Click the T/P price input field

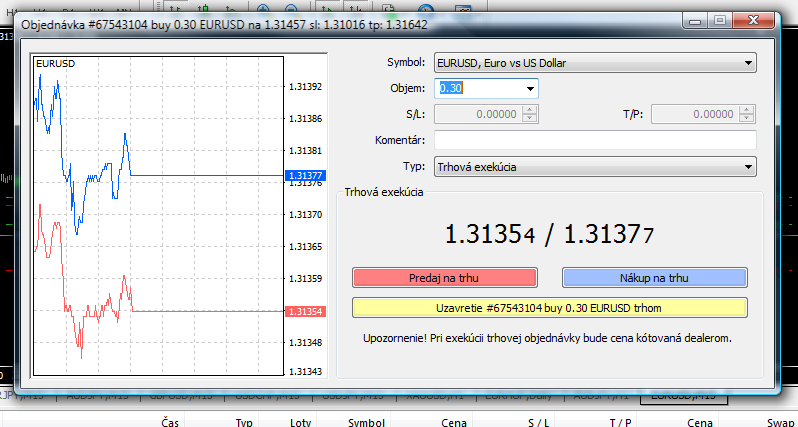pyautogui.click(x=695, y=114)
